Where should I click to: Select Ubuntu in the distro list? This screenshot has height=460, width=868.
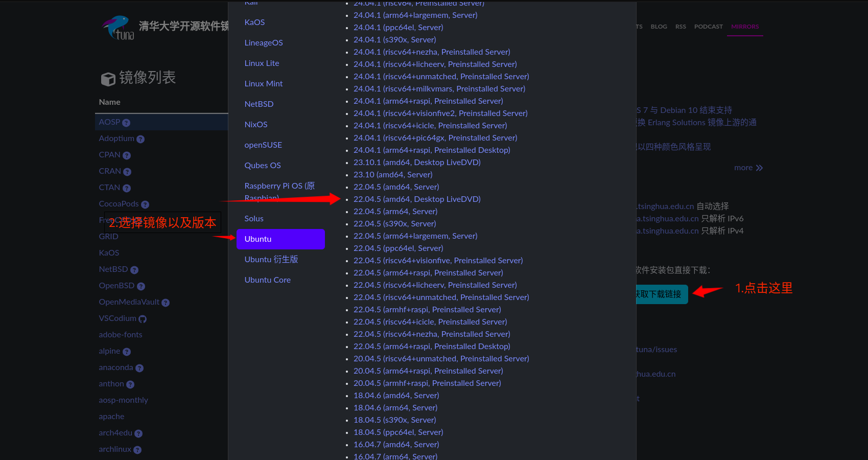pos(280,239)
